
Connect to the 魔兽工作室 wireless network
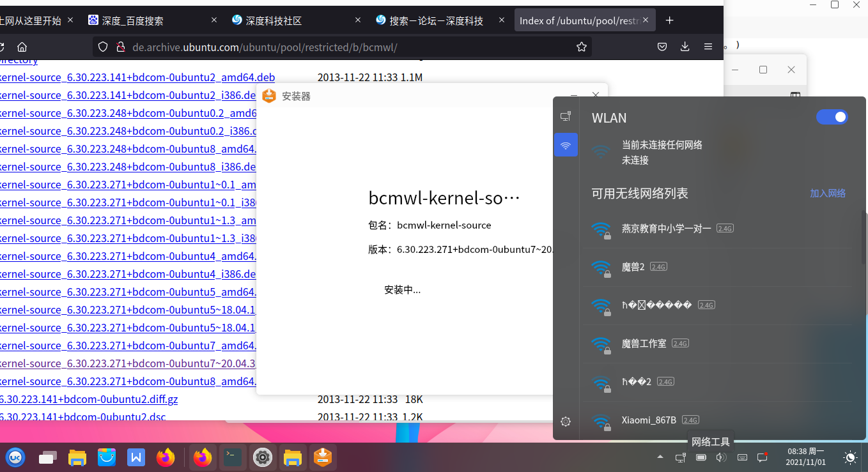coord(717,344)
